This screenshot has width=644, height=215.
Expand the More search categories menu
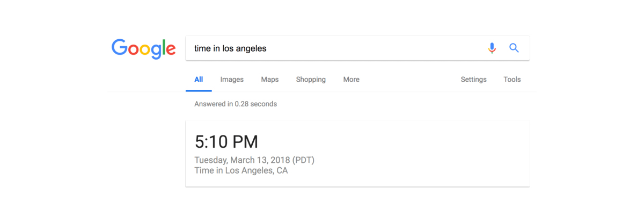coord(352,80)
